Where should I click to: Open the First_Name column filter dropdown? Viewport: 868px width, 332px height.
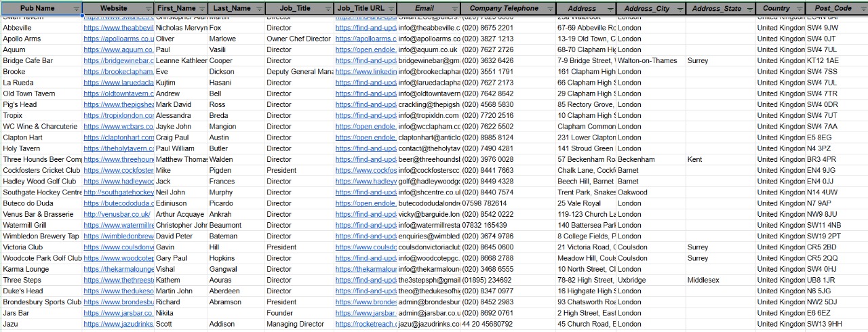tap(202, 9)
